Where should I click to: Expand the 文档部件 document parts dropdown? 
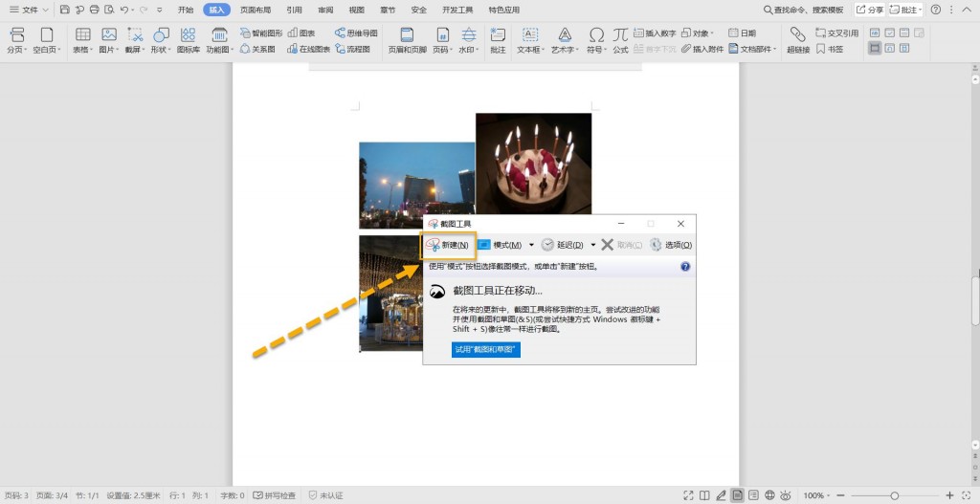point(774,49)
